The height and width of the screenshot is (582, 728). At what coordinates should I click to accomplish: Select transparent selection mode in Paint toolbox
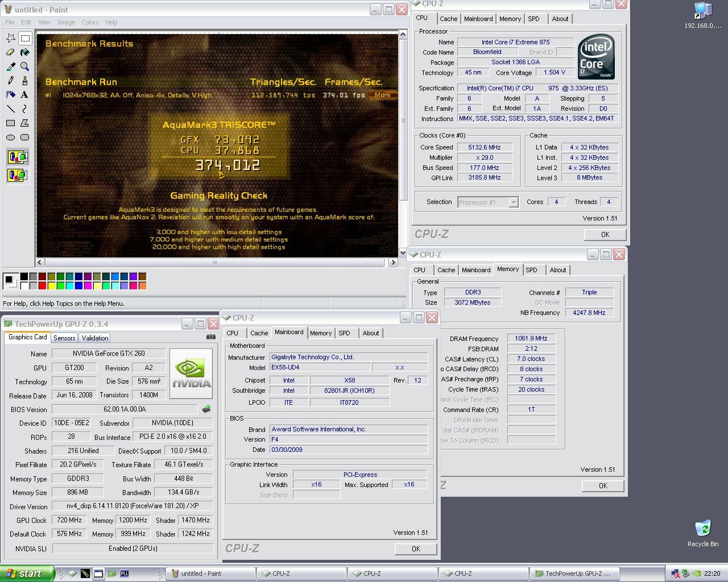click(x=18, y=174)
